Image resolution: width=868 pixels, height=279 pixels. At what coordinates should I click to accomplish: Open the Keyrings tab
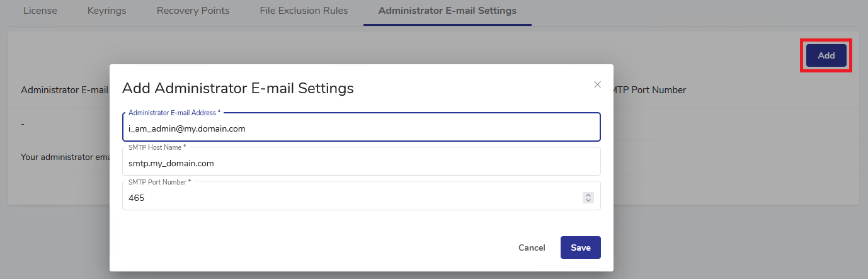pyautogui.click(x=106, y=11)
